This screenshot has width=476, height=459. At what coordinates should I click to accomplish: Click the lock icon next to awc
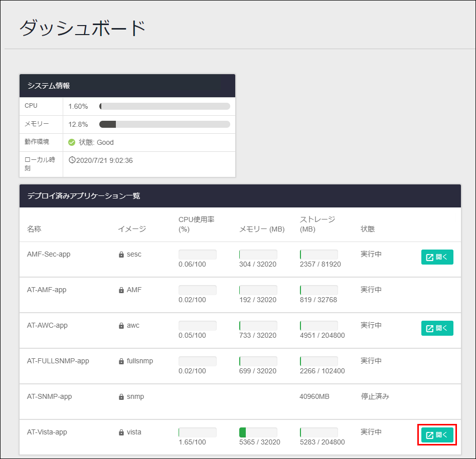(121, 326)
